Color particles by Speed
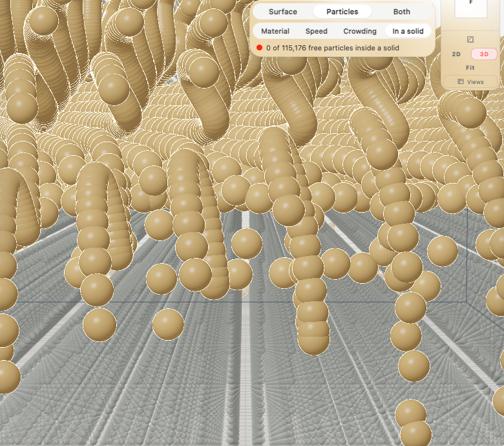 coord(316,31)
